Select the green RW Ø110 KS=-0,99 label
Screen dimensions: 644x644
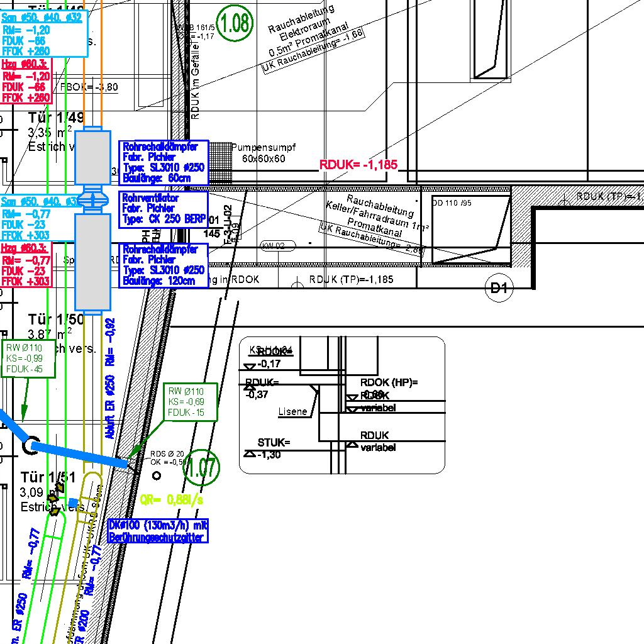(29, 358)
